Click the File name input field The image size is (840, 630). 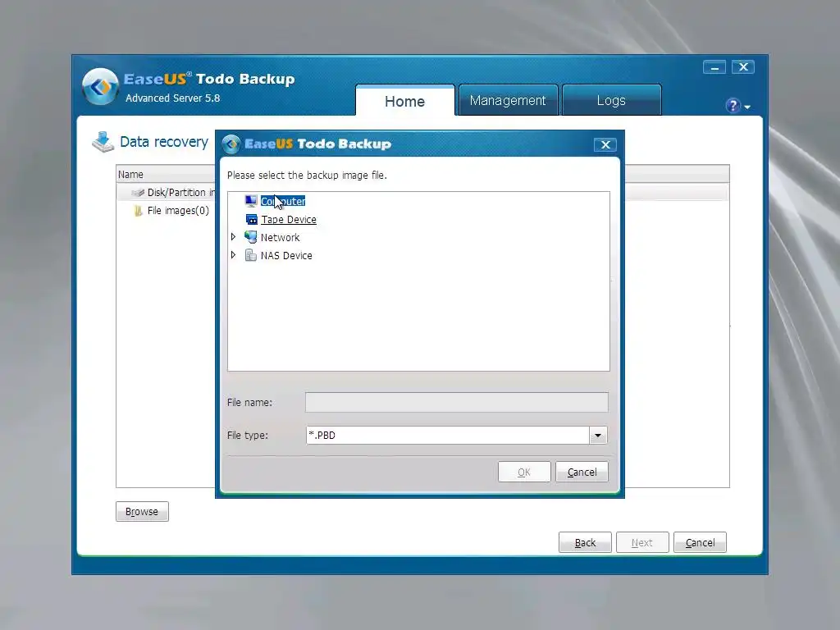click(x=456, y=402)
